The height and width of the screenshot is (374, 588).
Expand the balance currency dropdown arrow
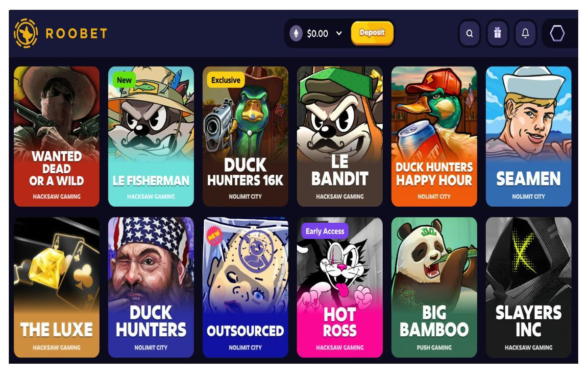tap(339, 33)
